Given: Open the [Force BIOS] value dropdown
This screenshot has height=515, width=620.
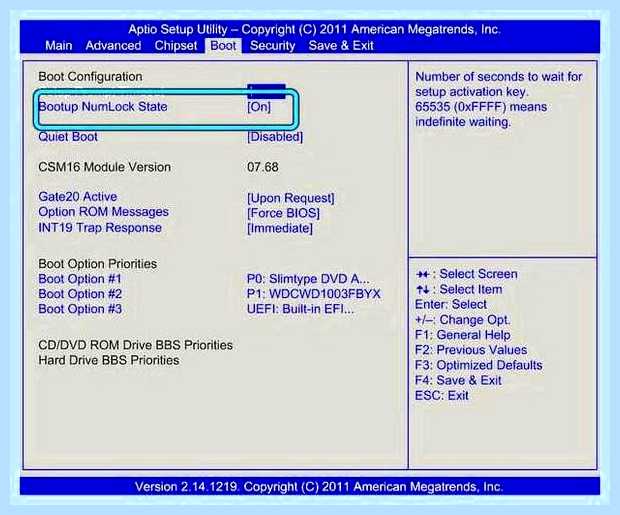Looking at the screenshot, I should (283, 213).
